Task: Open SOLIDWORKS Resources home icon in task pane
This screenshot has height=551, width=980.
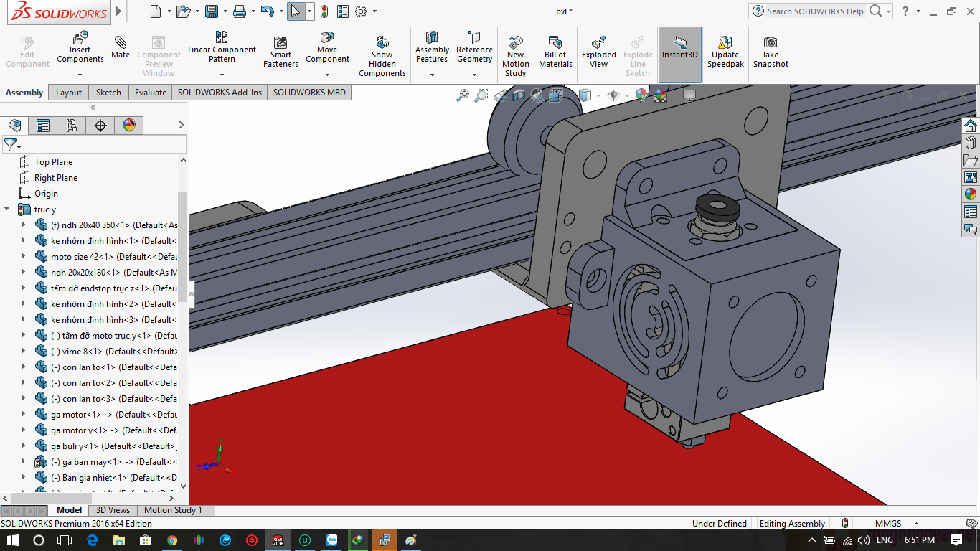Action: pyautogui.click(x=970, y=126)
